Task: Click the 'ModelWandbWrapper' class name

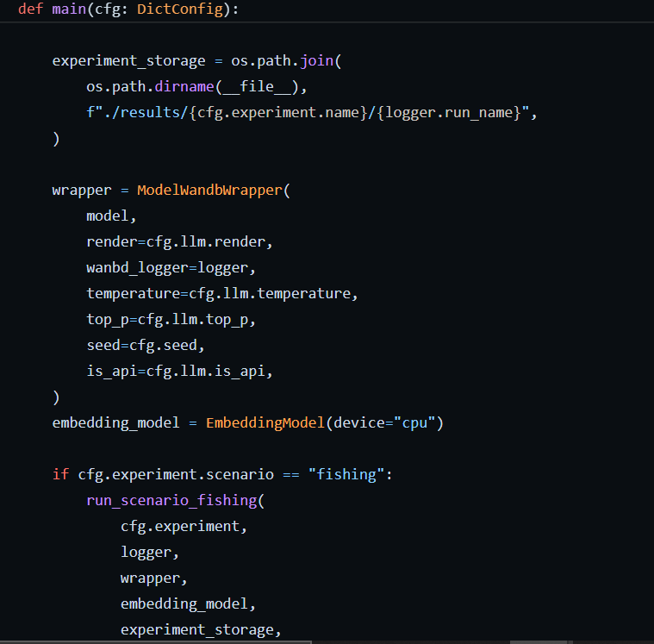Action: click(209, 190)
